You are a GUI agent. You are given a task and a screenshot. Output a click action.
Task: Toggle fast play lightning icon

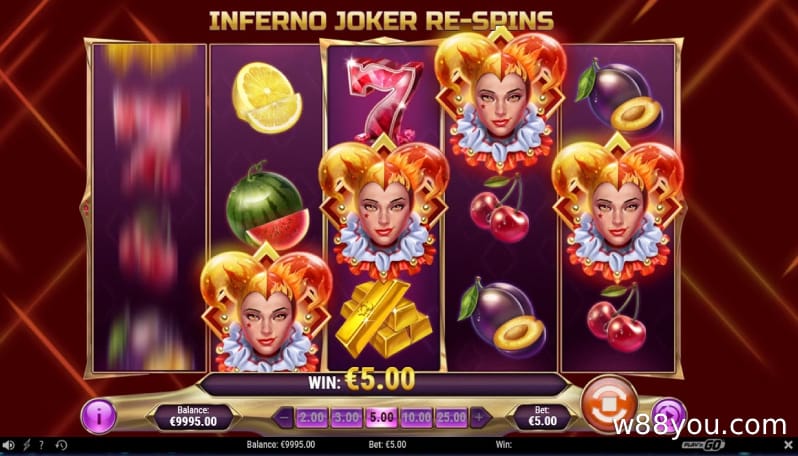26,445
